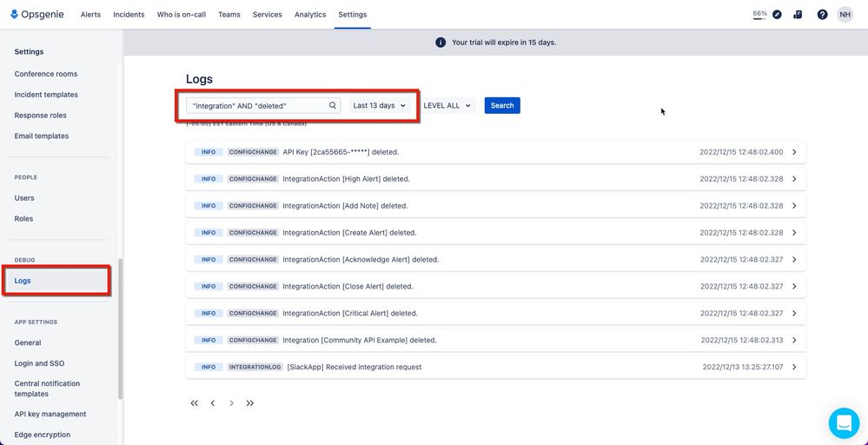Open the chat support bubble
The height and width of the screenshot is (445, 868).
(844, 423)
